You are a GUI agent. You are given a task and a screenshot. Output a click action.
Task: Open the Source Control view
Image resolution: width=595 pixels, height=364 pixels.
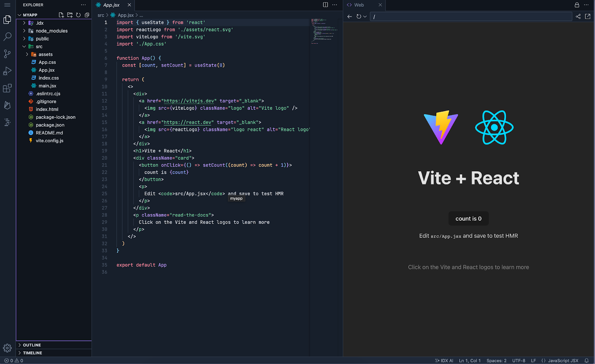[7, 54]
